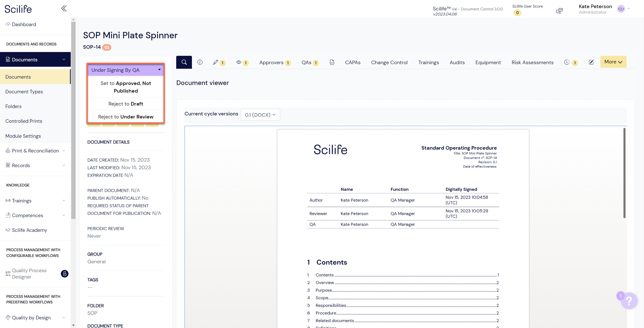Click the Quality Process Designer workflow icon
The image size is (644, 328).
(x=8, y=273)
